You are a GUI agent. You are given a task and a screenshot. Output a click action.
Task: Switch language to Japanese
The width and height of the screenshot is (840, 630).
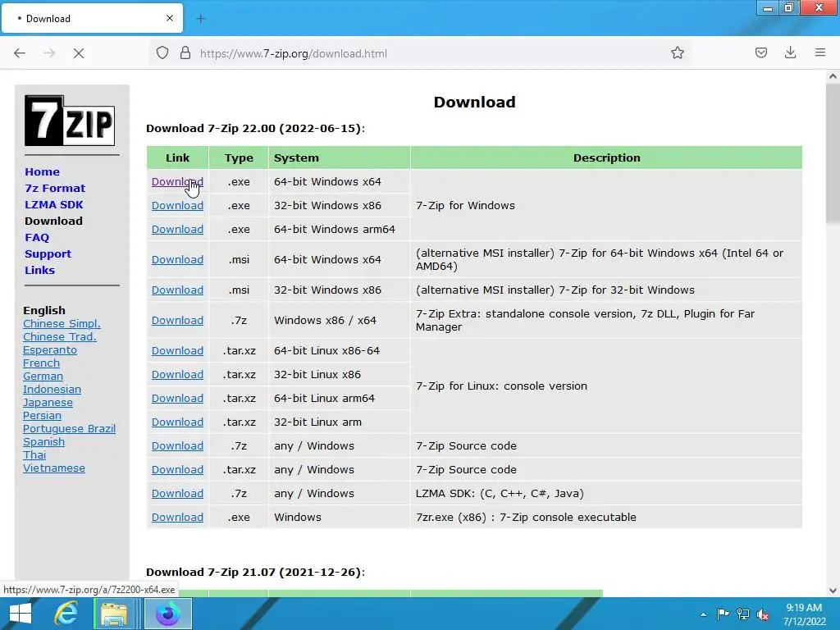click(x=48, y=402)
